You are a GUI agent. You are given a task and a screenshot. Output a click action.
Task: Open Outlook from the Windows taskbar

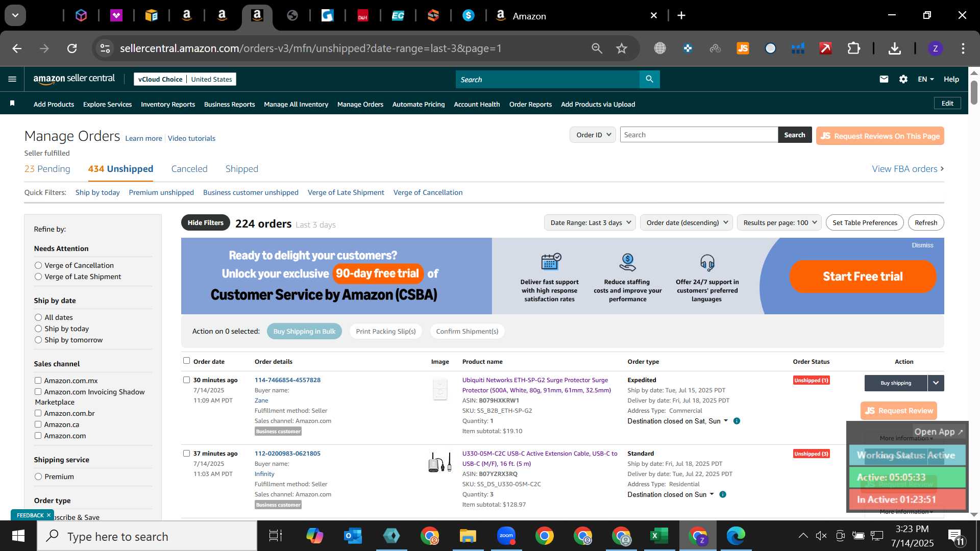point(353,536)
